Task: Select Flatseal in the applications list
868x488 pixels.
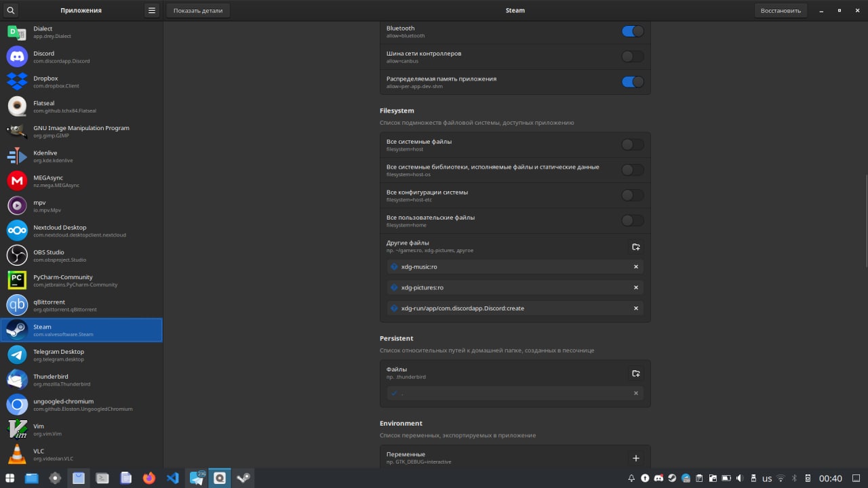Action: (x=81, y=106)
